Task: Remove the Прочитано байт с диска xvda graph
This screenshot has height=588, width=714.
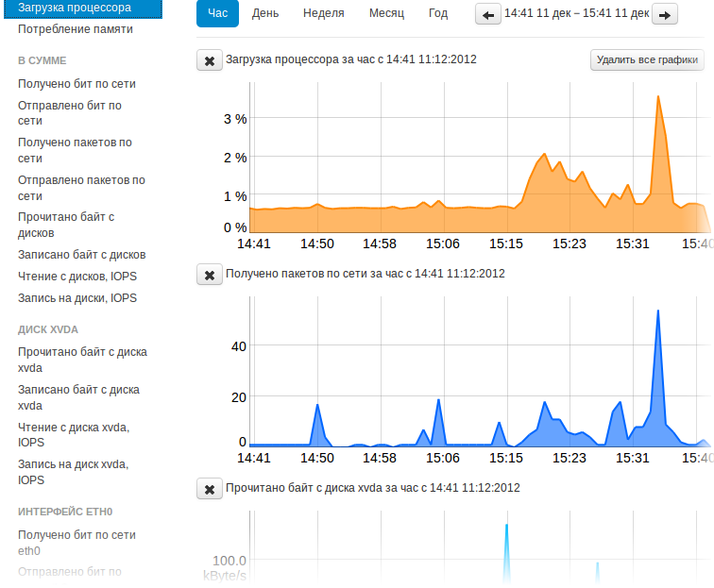Action: (x=209, y=489)
